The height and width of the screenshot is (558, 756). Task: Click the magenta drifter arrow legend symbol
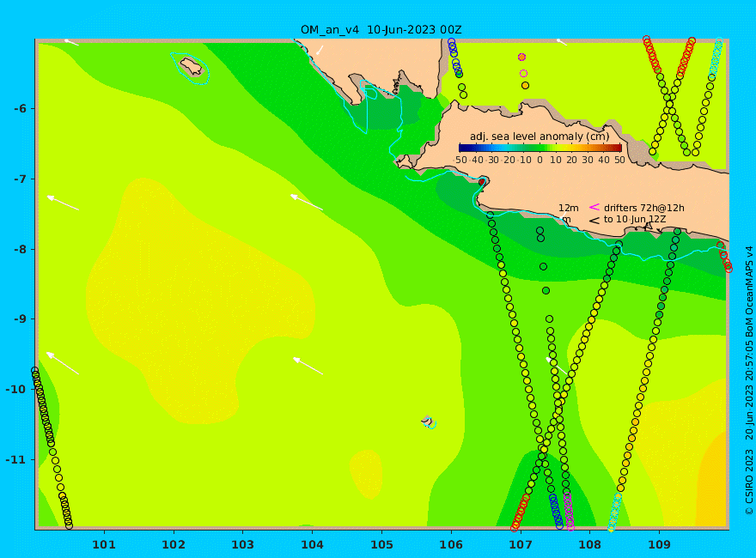click(594, 207)
